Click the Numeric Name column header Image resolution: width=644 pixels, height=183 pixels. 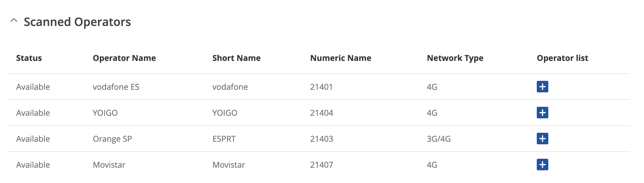340,58
